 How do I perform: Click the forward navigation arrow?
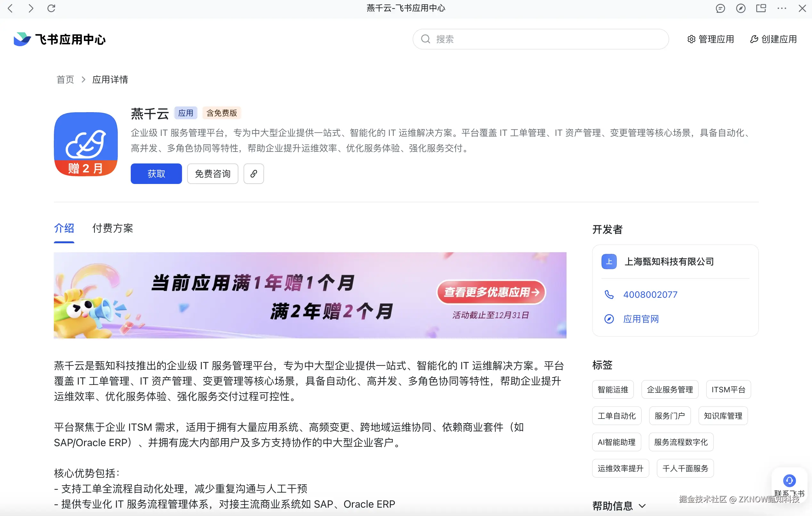31,8
